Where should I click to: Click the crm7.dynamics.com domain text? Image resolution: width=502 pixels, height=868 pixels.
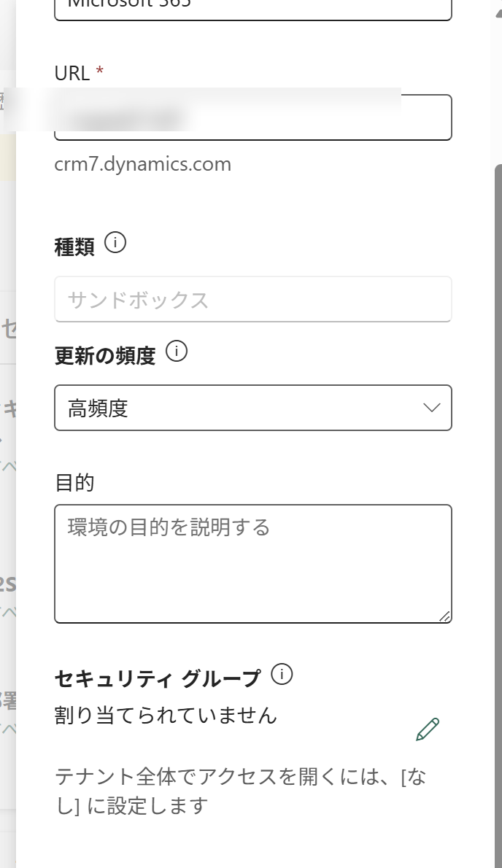tap(143, 164)
